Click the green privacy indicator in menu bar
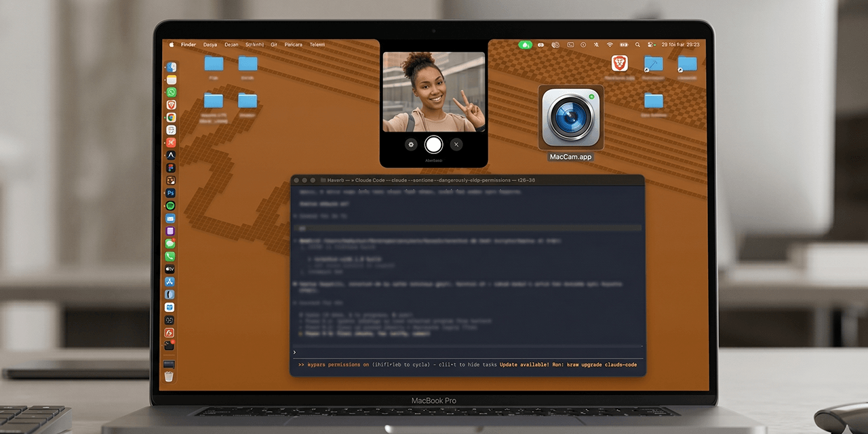Viewport: 868px width, 434px height. 526,45
